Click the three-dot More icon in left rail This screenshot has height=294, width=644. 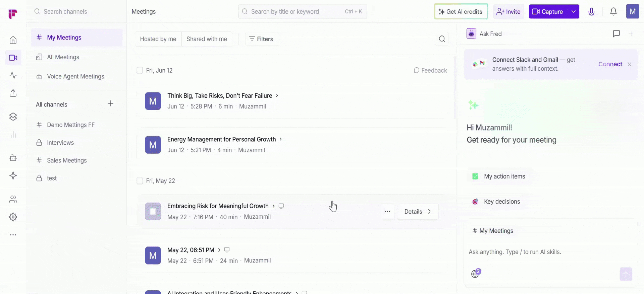[13, 235]
